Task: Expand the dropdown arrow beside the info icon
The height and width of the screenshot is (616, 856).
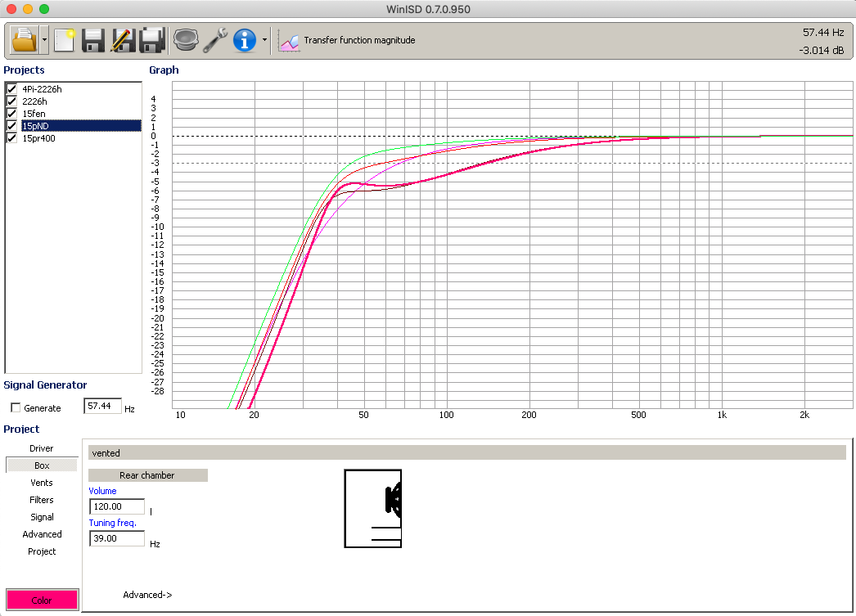Action: tap(265, 40)
